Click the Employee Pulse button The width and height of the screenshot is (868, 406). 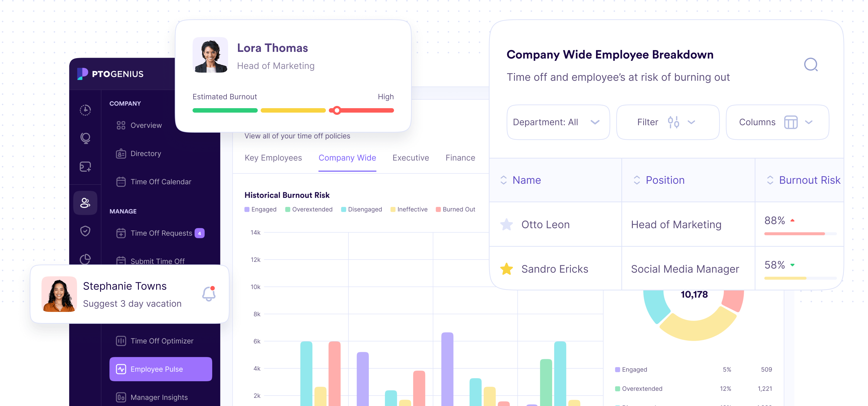tap(161, 369)
